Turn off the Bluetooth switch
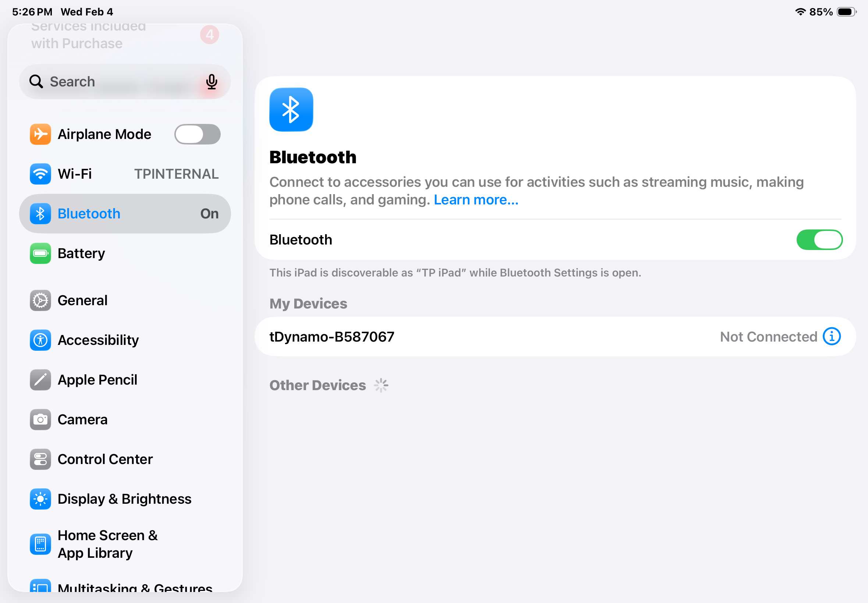This screenshot has width=868, height=603. pyautogui.click(x=819, y=239)
